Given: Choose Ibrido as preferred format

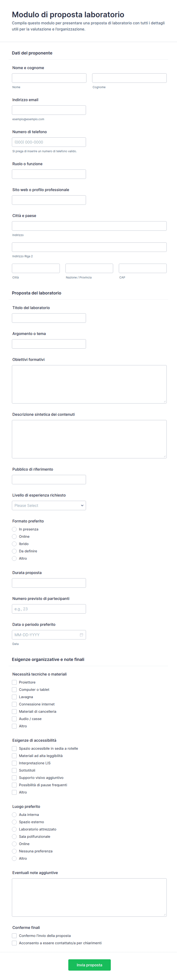Looking at the screenshot, I should coord(14,544).
